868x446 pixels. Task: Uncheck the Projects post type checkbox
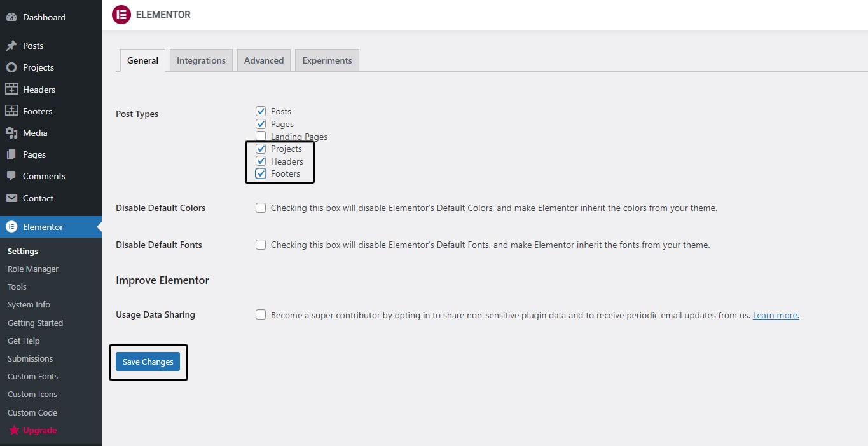[x=261, y=149]
